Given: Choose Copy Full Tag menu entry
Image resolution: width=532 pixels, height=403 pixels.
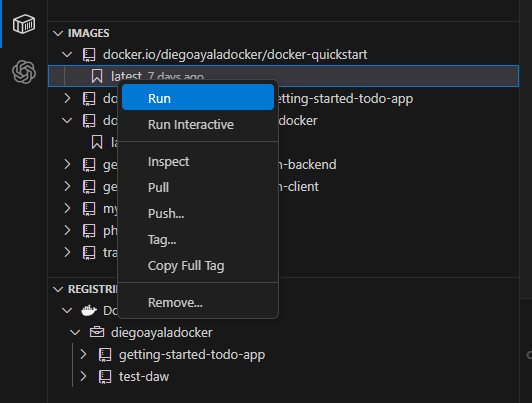Looking at the screenshot, I should click(x=198, y=266).
